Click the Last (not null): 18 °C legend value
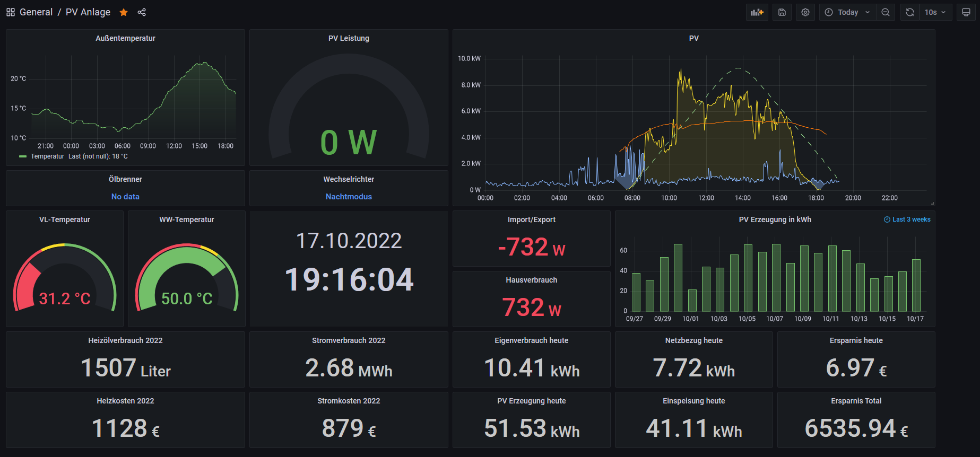This screenshot has width=980, height=457. [x=98, y=156]
